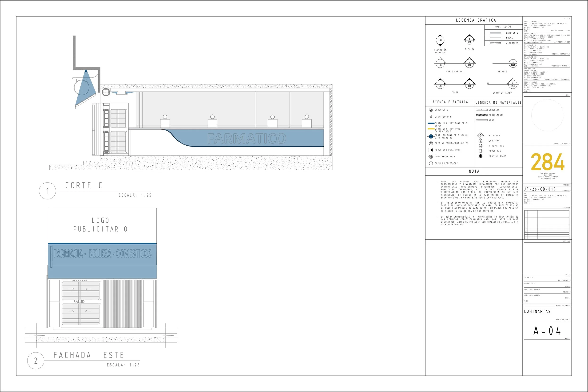Click the striped roll-up door on the facade
Image resolution: width=588 pixels, height=392 pixels.
point(123,304)
